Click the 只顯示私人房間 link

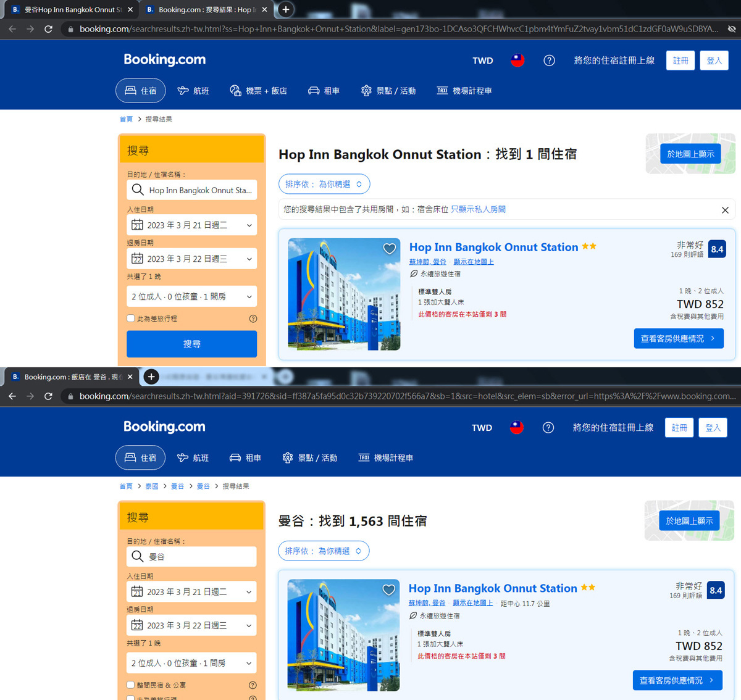point(478,209)
